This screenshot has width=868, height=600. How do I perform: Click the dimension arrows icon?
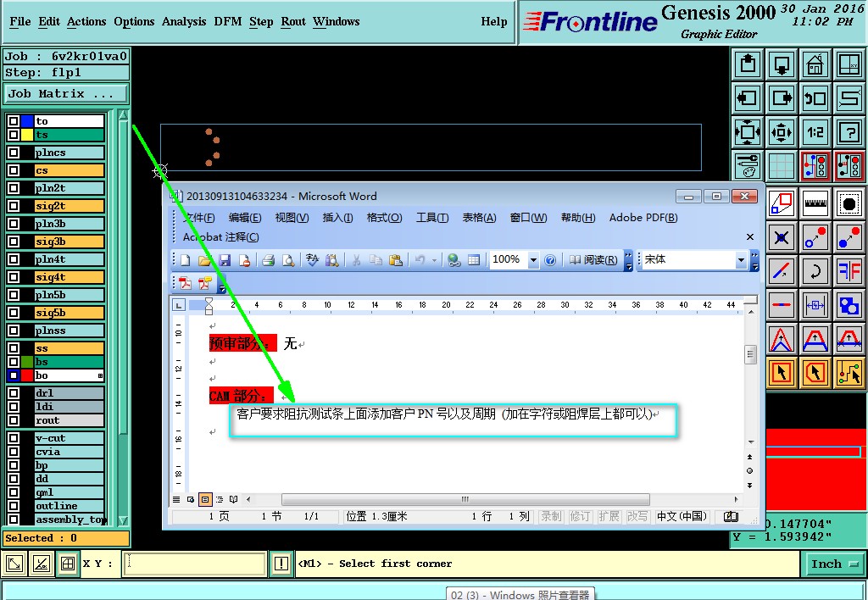point(815,305)
